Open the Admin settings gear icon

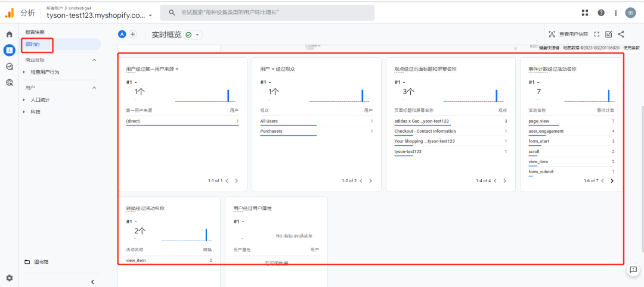9,277
